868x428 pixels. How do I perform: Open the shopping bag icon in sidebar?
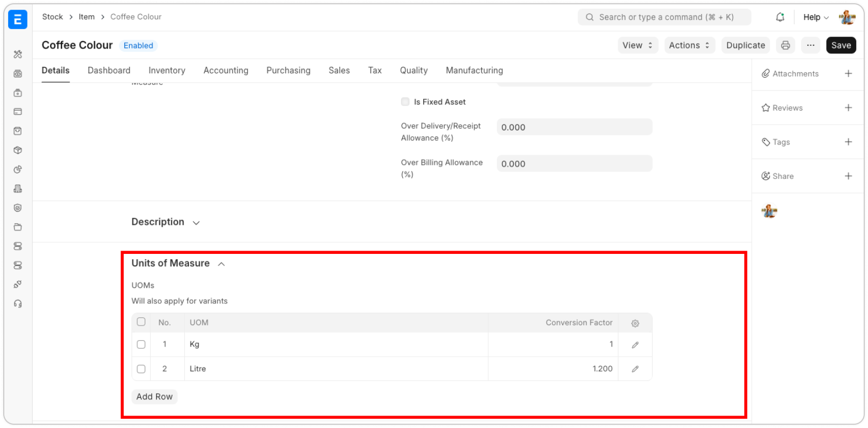18,131
